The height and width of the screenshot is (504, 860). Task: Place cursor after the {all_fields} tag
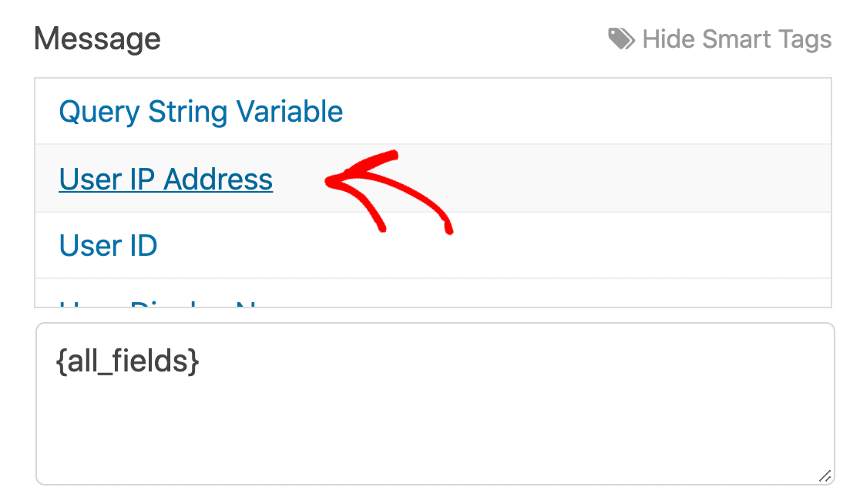coord(202,361)
